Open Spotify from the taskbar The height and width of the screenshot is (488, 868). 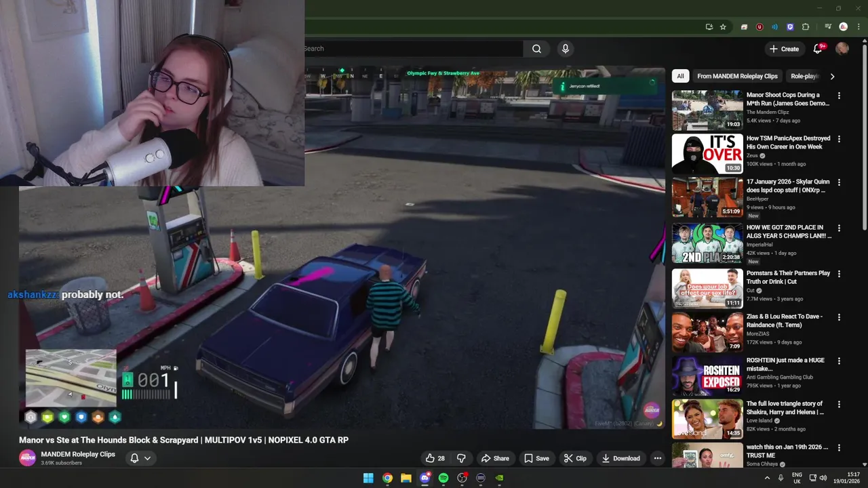click(443, 478)
